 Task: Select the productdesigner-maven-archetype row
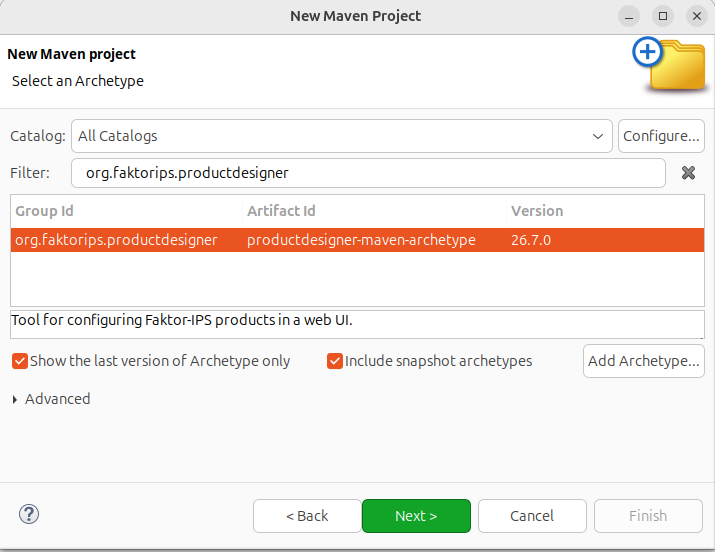(x=358, y=240)
